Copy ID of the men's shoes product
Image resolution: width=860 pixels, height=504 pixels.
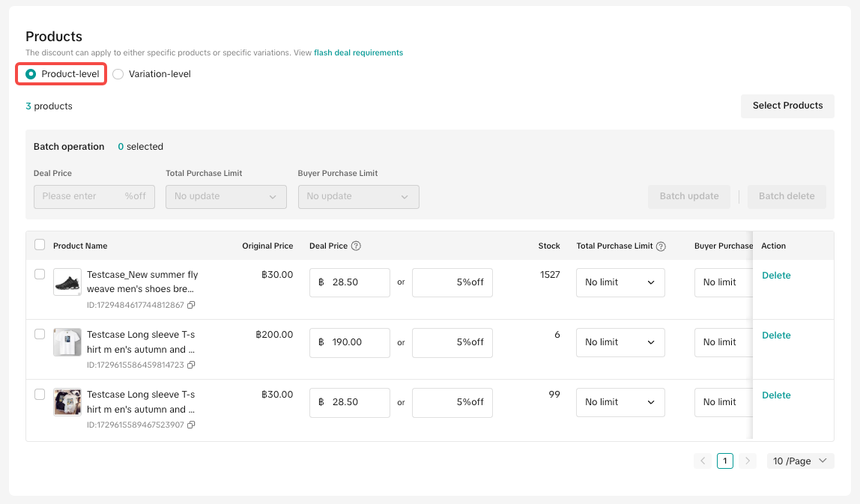click(191, 306)
